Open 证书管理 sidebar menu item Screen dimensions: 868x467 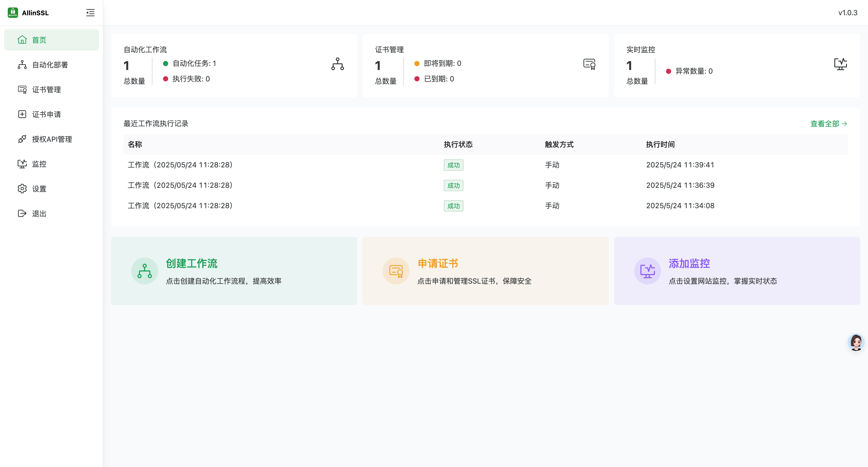pos(46,90)
